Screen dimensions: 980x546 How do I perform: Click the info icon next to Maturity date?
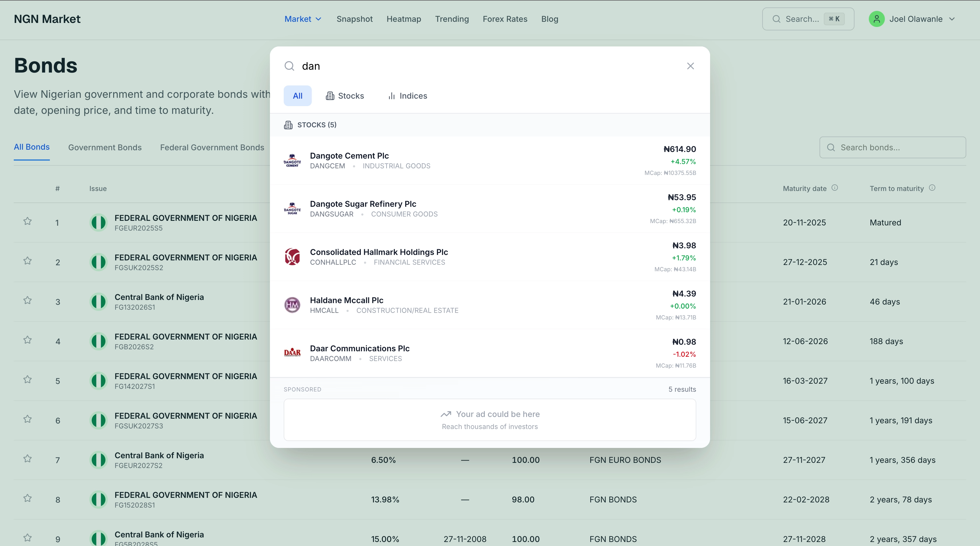pos(834,188)
